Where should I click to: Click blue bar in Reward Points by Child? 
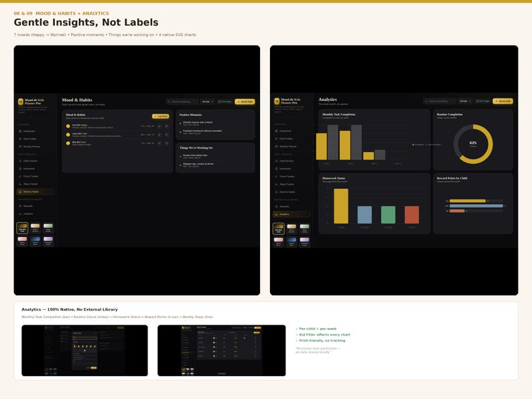point(476,206)
